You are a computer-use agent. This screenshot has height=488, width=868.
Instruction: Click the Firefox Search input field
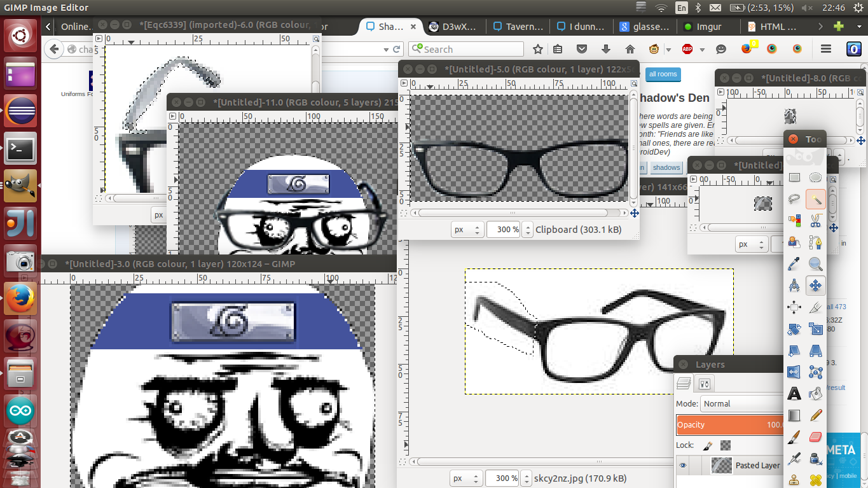point(466,49)
